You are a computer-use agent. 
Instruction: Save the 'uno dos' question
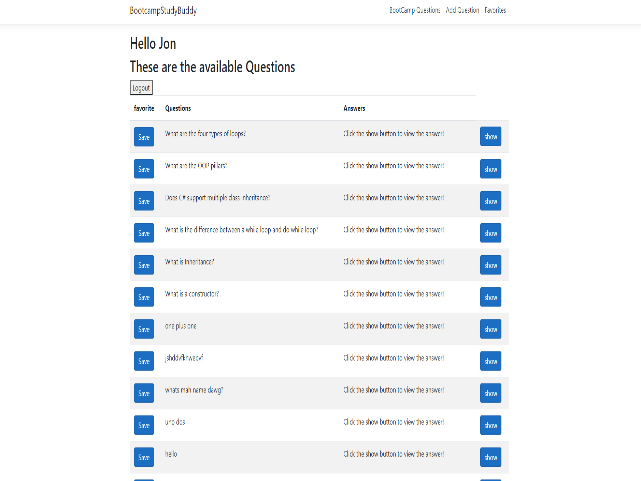pos(144,425)
